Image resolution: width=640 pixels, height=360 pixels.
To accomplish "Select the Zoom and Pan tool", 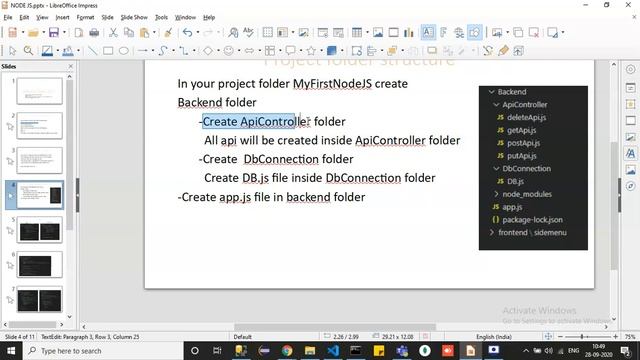I will pos(28,51).
